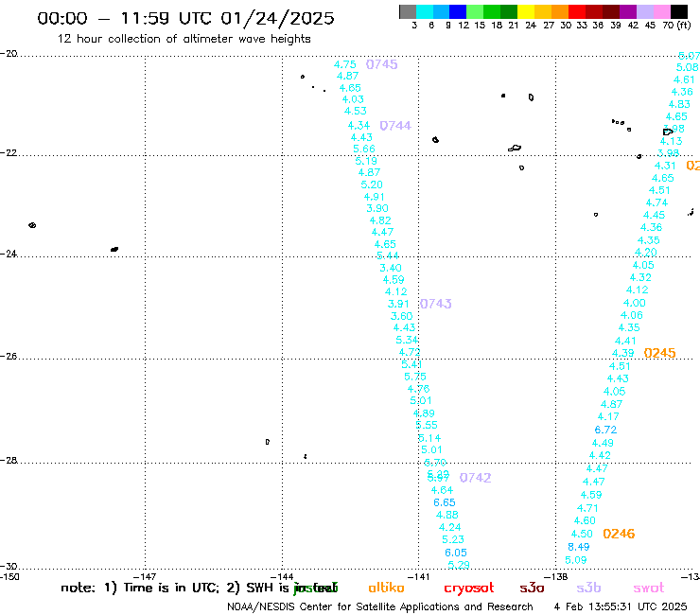Click the wave height reading 4.75
Viewport: 700px width, 615px height.
point(344,64)
